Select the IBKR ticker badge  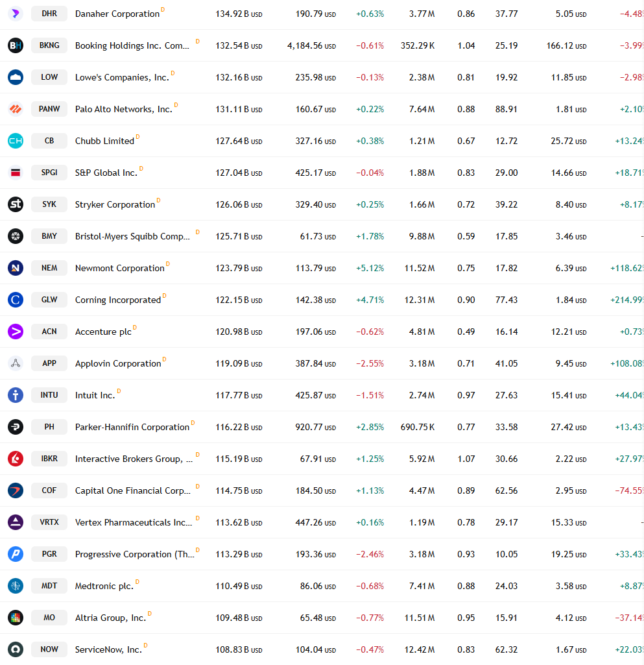pos(49,459)
